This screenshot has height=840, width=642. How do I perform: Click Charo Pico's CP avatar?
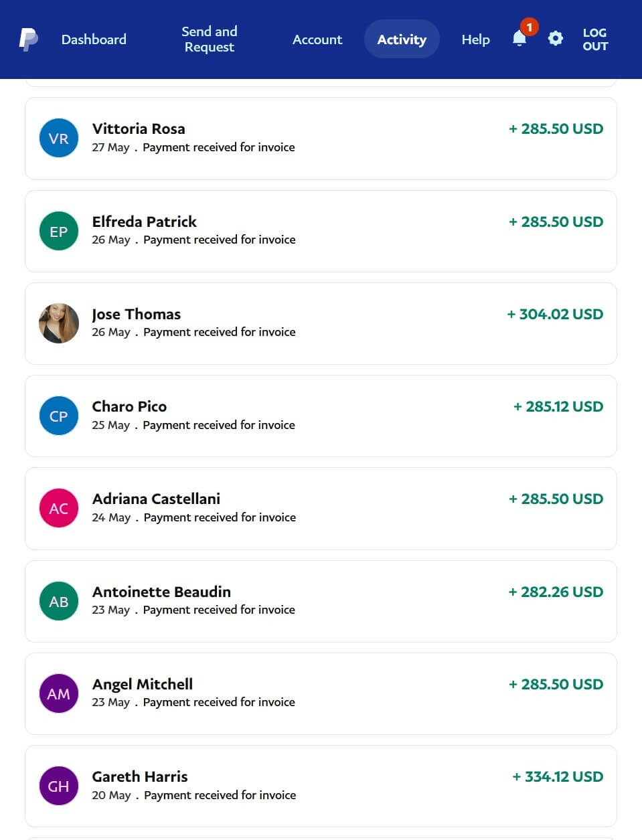pos(59,416)
